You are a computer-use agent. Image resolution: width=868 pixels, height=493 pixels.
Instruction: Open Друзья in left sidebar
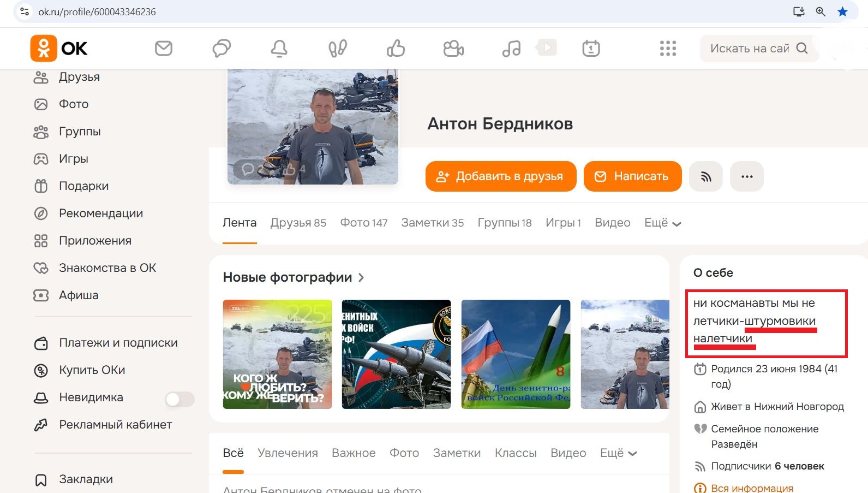[79, 77]
